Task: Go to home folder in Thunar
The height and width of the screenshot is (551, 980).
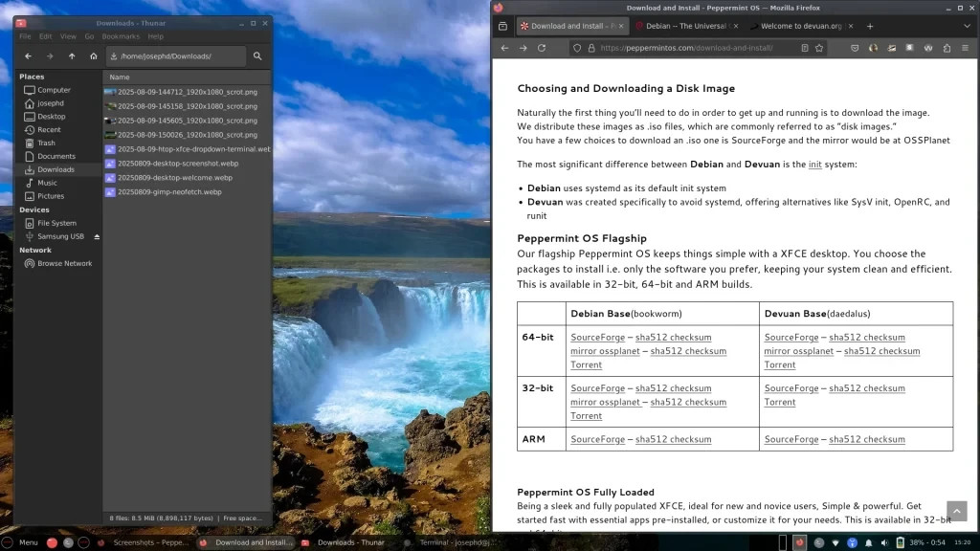Action: tap(94, 56)
